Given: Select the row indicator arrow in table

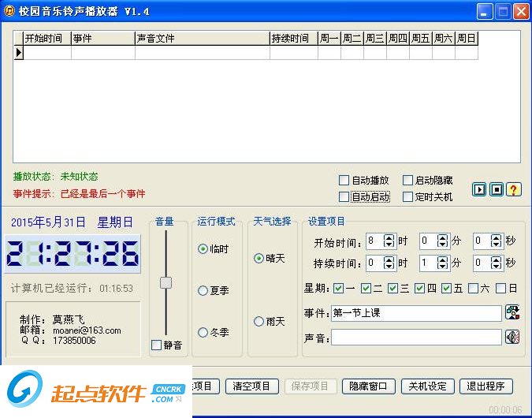Looking at the screenshot, I should tap(19, 53).
